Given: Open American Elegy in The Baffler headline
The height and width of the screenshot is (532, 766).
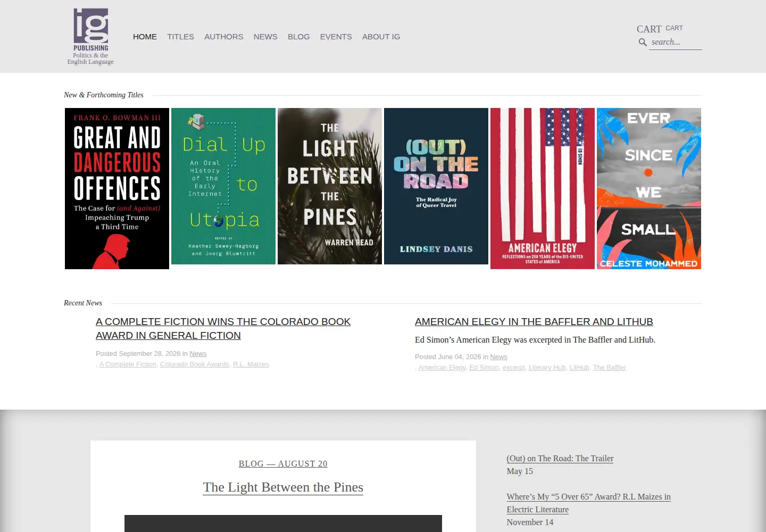Looking at the screenshot, I should pyautogui.click(x=534, y=322).
